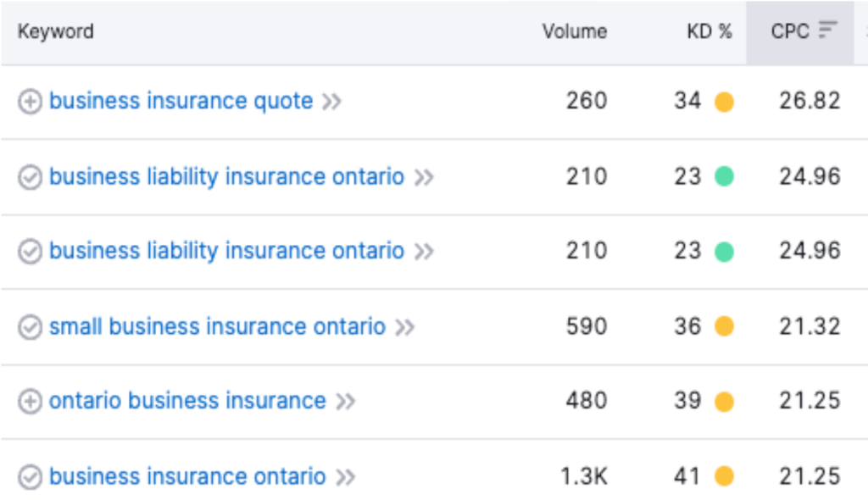Screen dimensions: 868x500
Task: Open the 'small business insurance ontario' link
Action: point(217,326)
